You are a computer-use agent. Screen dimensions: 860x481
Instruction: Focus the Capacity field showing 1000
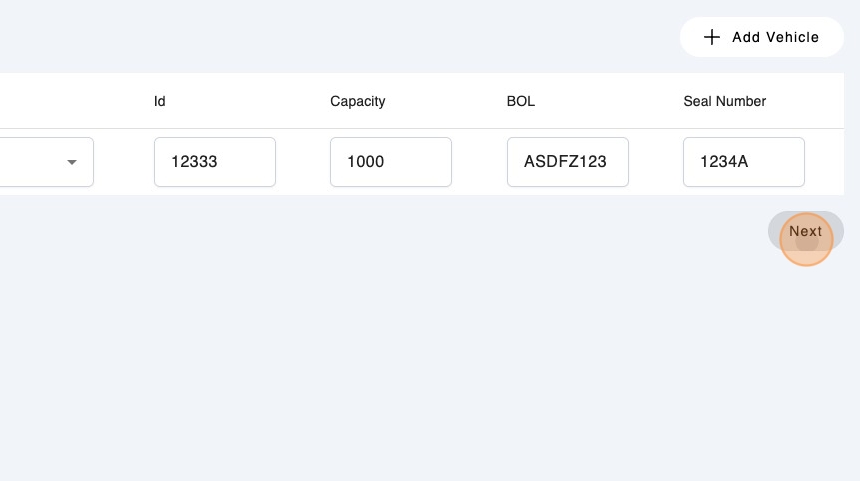[x=391, y=162]
